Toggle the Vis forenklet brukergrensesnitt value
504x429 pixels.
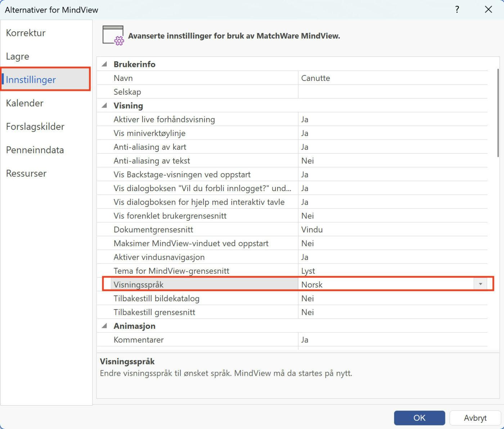[392, 216]
